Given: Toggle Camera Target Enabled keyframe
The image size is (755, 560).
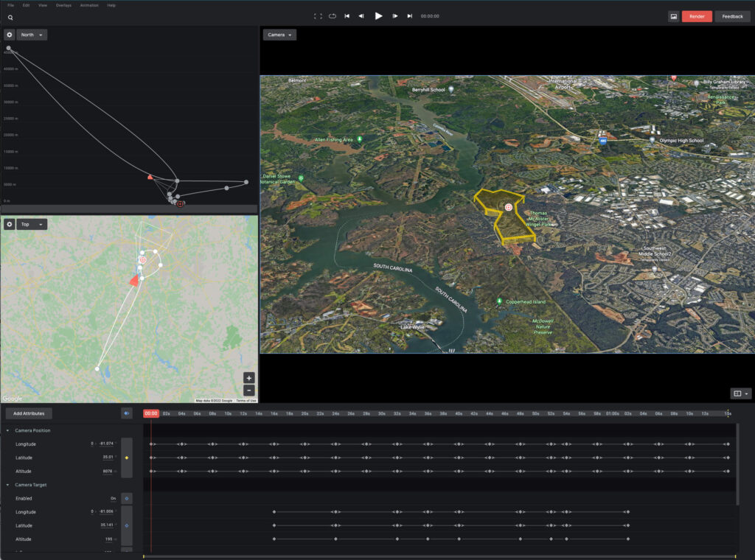Looking at the screenshot, I should 127,499.
